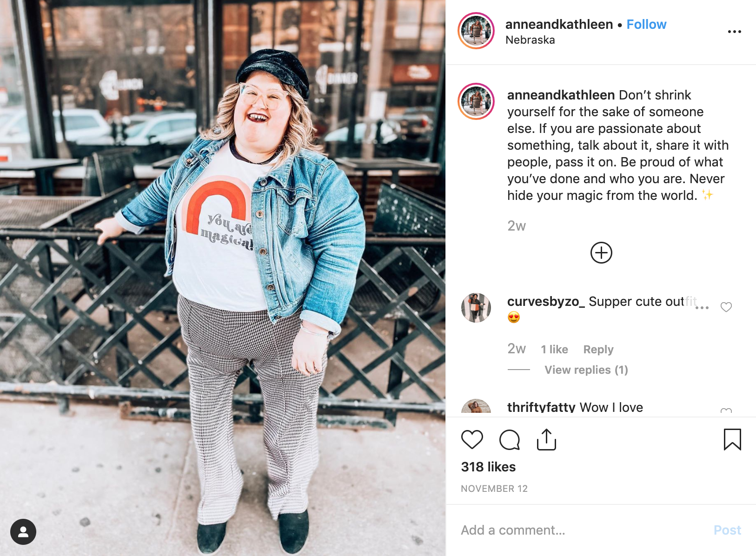Open the comment speech bubble icon
Screen dimensions: 756x556
(x=509, y=439)
